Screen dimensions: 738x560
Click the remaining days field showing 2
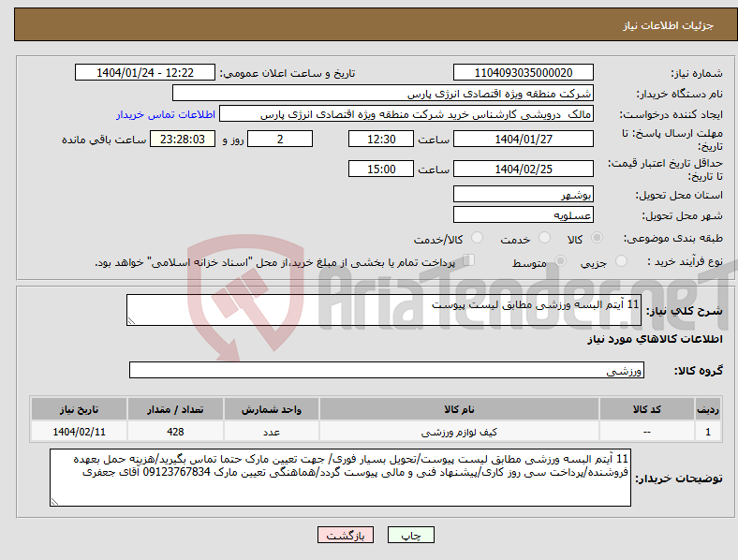280,139
